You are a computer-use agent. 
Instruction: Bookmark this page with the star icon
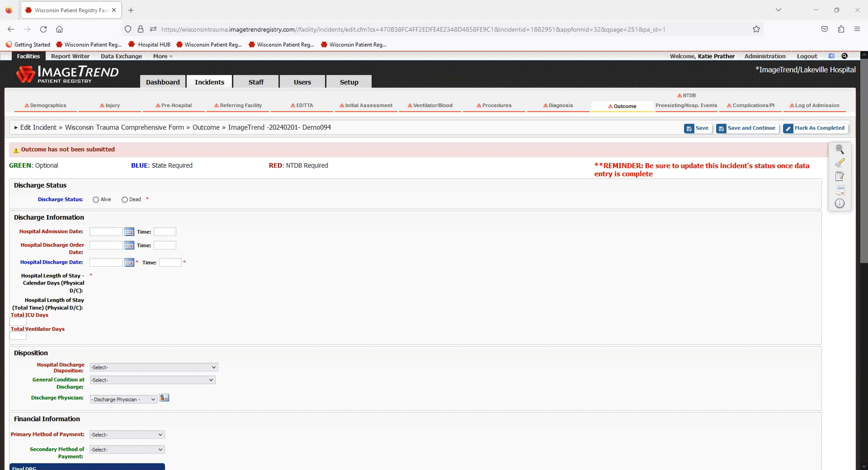click(x=756, y=29)
